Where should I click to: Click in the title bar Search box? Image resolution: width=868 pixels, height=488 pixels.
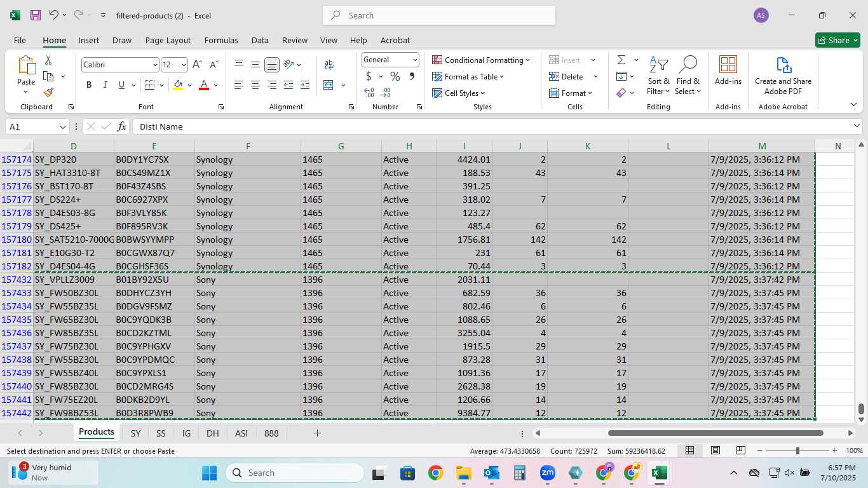pyautogui.click(x=439, y=15)
